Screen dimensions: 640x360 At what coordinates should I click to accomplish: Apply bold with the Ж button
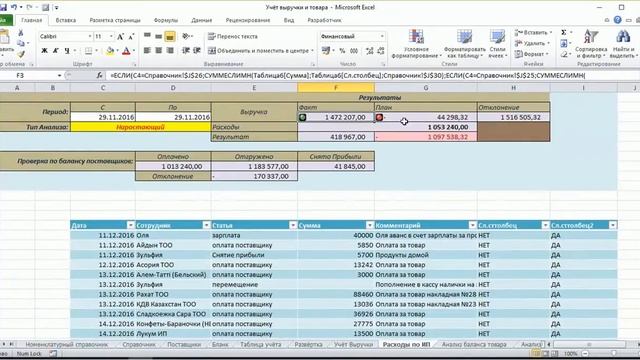pyautogui.click(x=44, y=51)
